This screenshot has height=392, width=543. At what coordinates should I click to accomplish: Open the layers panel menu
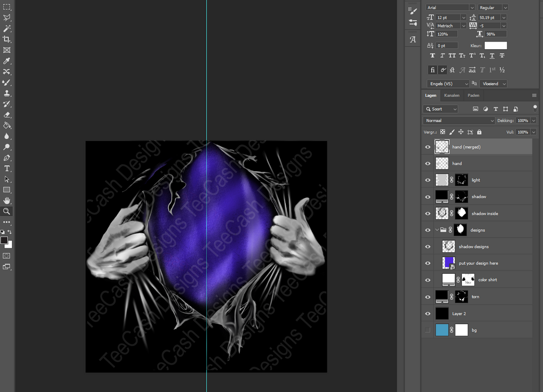[x=534, y=96]
